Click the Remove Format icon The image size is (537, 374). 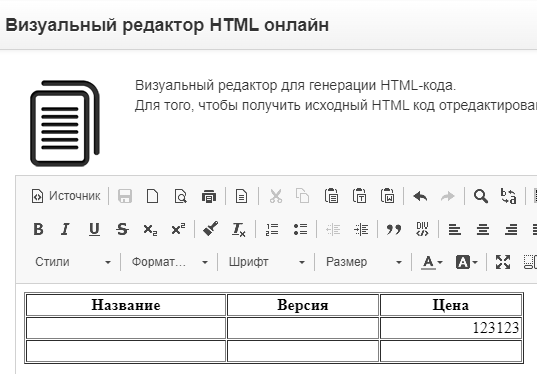pos(238,229)
